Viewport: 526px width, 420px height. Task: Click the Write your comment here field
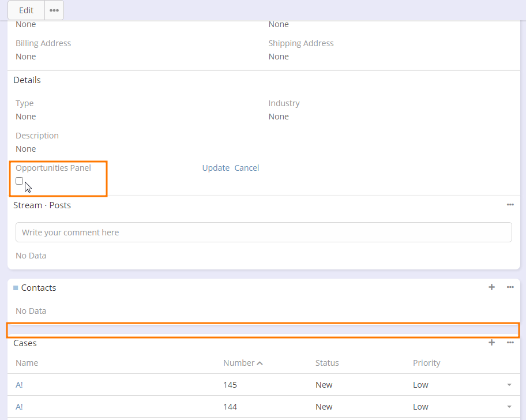[264, 232]
